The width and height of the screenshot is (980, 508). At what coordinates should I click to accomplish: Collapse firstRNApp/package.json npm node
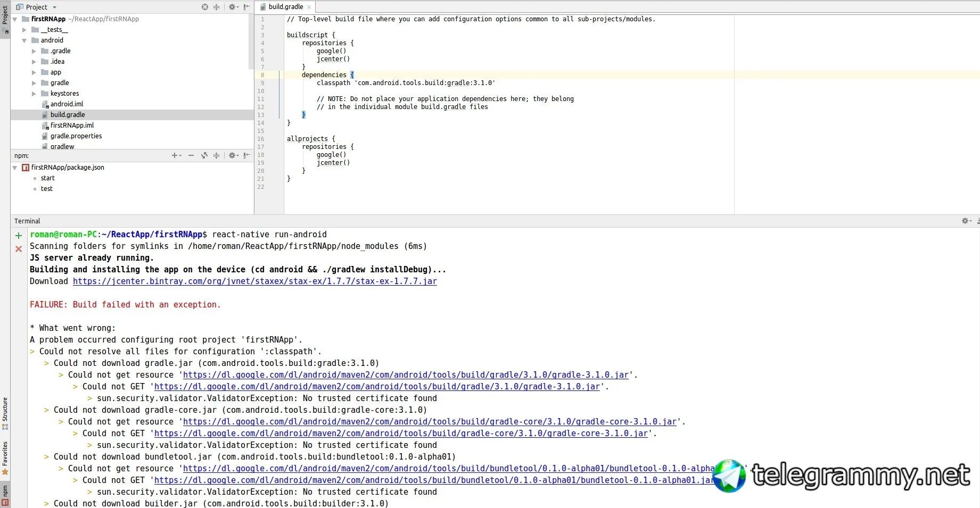(15, 168)
